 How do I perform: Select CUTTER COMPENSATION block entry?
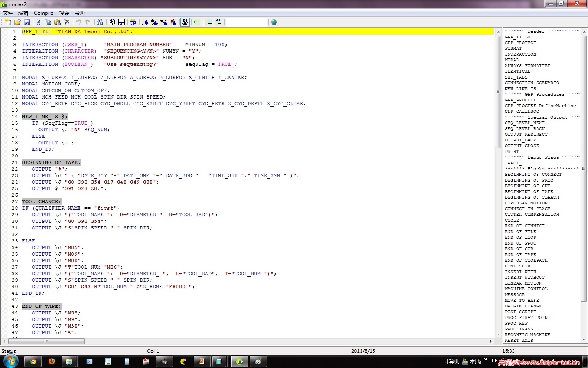coord(532,214)
